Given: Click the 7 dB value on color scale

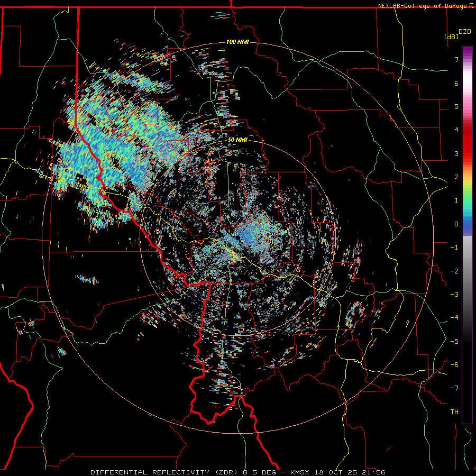Looking at the screenshot, I should click(x=456, y=59).
